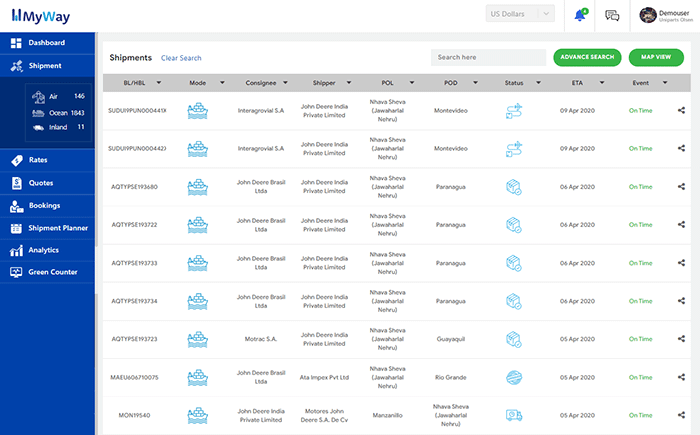The height and width of the screenshot is (435, 700).
Task: Click transit route status icon for SUDUI9PUN000441X
Action: (x=514, y=111)
